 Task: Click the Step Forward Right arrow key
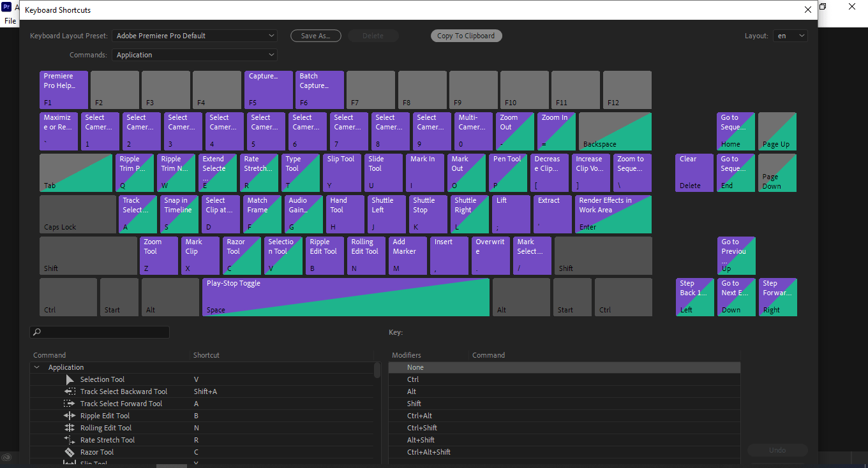point(778,297)
